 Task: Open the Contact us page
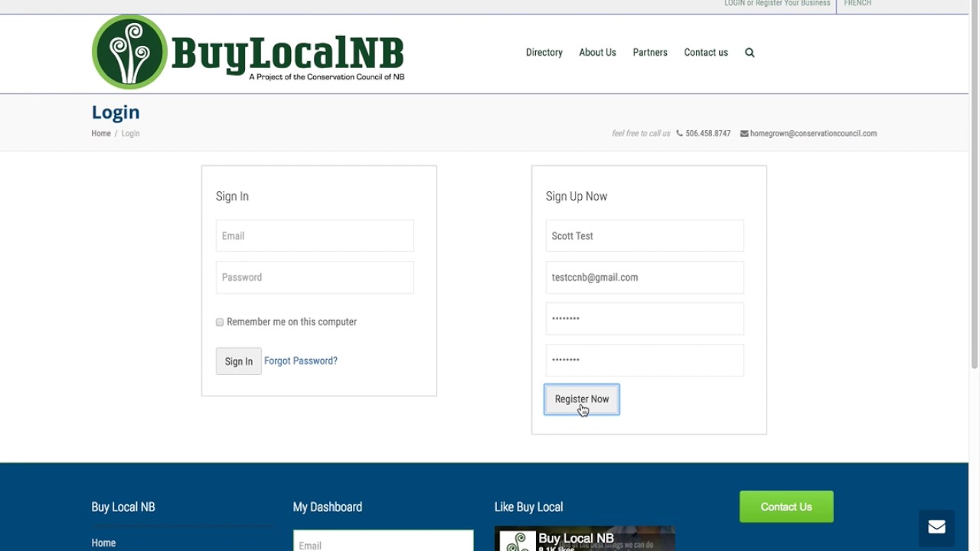tap(706, 53)
